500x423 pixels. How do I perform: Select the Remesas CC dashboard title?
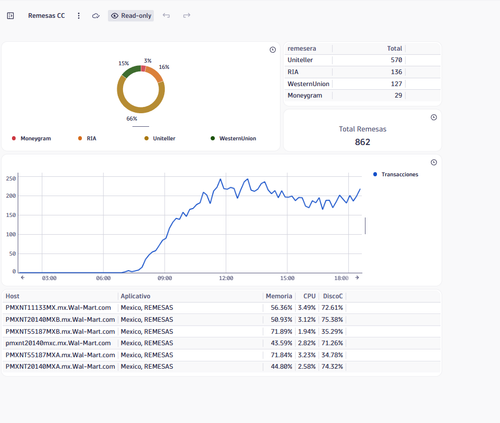pyautogui.click(x=46, y=16)
